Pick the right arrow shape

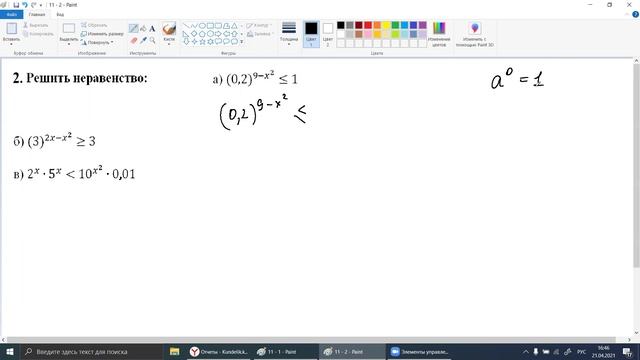click(218, 33)
